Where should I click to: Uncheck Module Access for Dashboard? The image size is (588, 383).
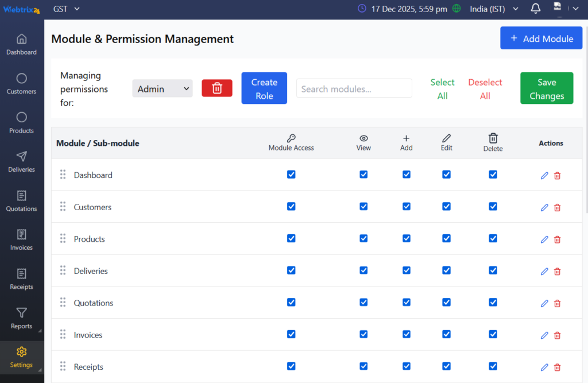291,175
